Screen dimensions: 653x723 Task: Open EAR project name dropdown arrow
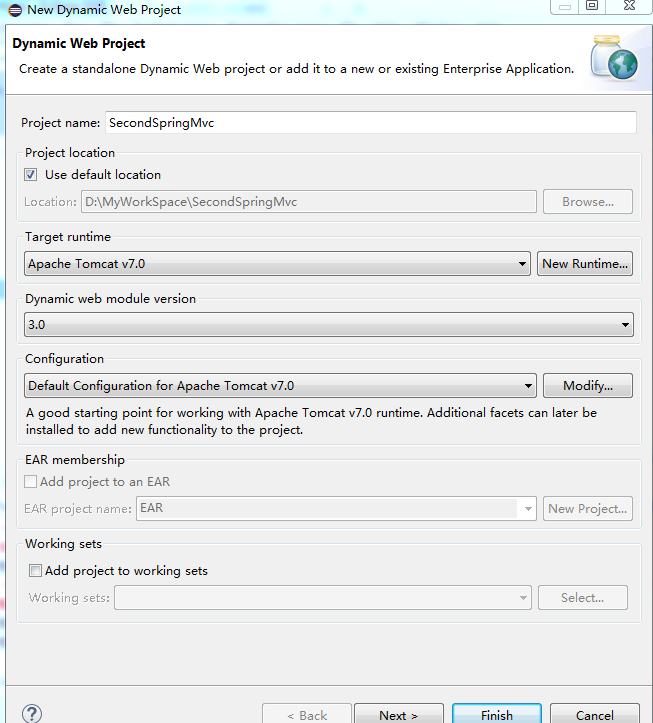click(528, 509)
